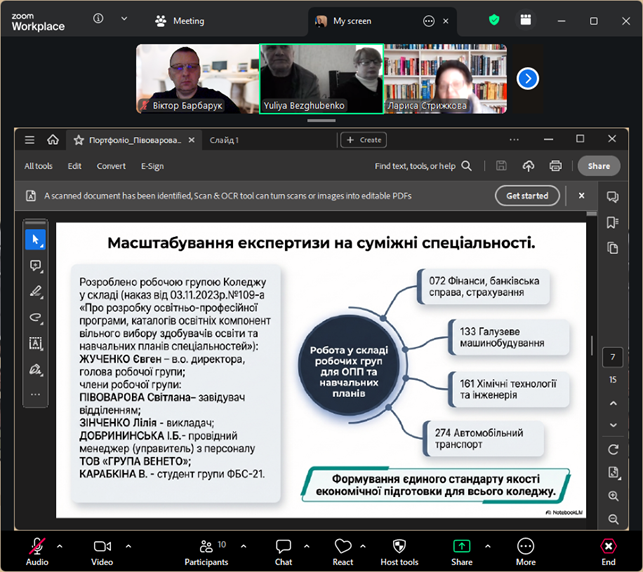
Task: Open Host tools
Action: (x=399, y=552)
